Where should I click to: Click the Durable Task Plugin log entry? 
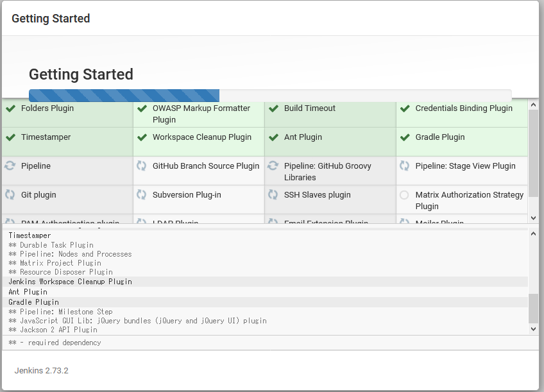pyautogui.click(x=51, y=245)
